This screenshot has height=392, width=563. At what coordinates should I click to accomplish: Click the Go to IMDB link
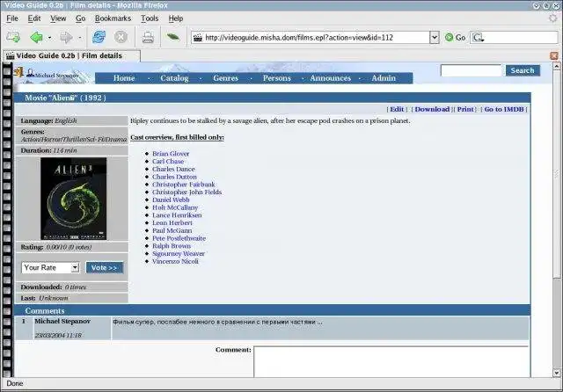coord(504,109)
